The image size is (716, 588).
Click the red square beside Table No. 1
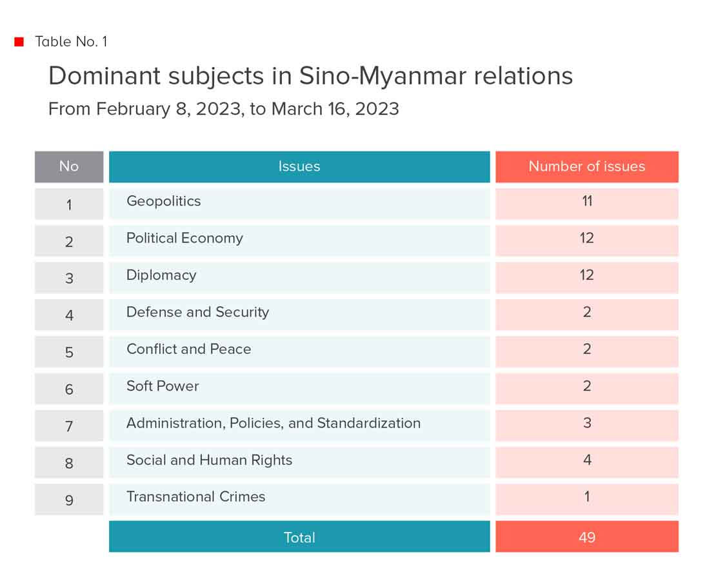coord(19,42)
